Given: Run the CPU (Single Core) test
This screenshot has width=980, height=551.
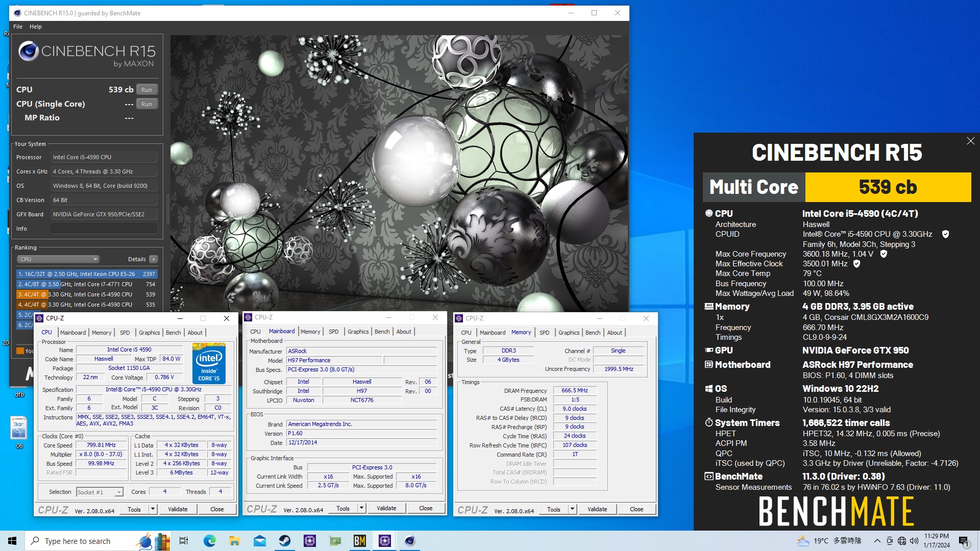Looking at the screenshot, I should click(146, 104).
